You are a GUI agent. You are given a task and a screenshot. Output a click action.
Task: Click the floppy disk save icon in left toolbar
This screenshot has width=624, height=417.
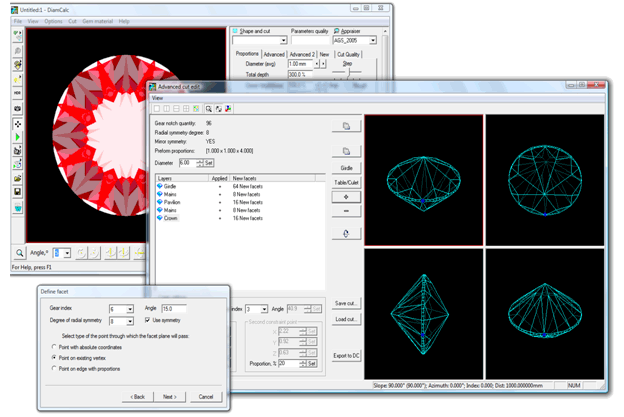click(18, 192)
